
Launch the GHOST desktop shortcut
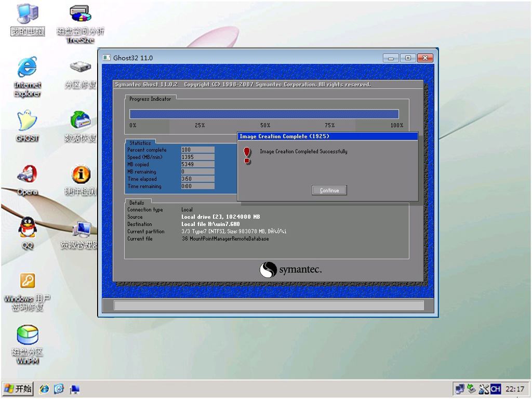click(27, 126)
